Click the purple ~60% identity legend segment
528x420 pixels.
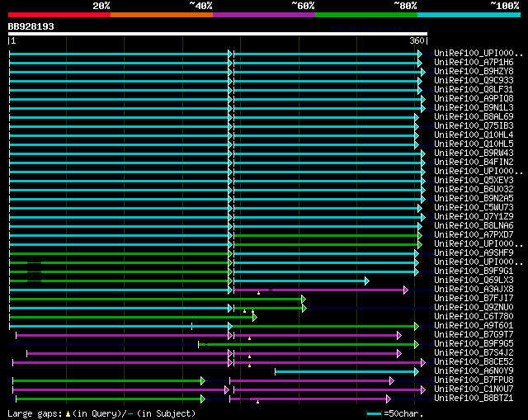(264, 15)
